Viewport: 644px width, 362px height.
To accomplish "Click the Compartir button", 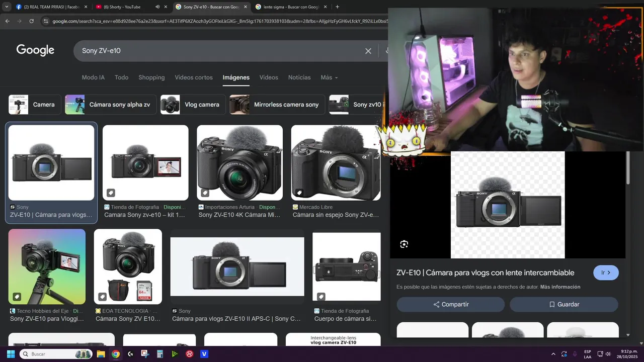I will click(451, 304).
